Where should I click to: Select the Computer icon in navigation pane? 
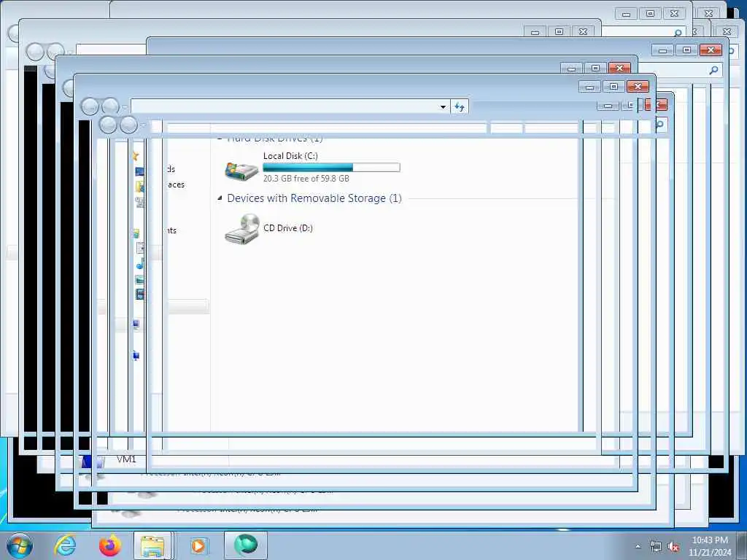click(136, 324)
